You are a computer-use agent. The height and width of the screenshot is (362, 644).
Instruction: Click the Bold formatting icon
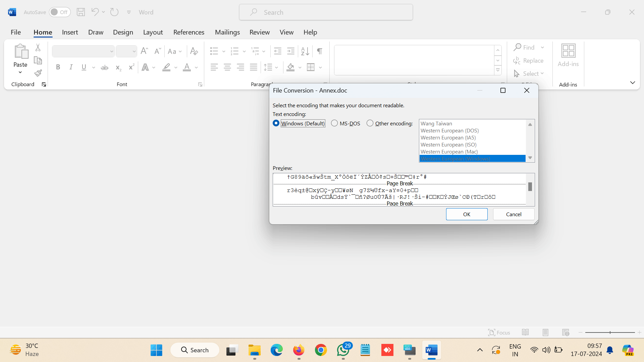coord(58,67)
